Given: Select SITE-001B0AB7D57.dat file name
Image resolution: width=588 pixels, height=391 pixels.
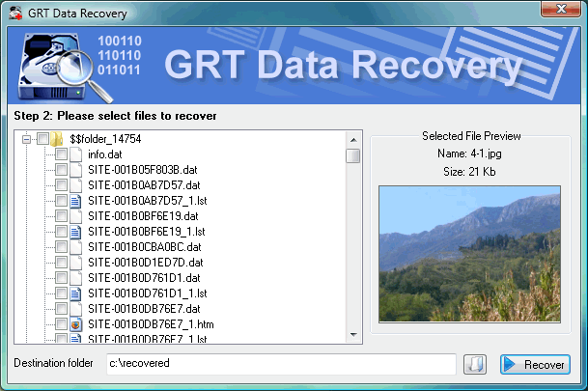Looking at the screenshot, I should coord(144,185).
